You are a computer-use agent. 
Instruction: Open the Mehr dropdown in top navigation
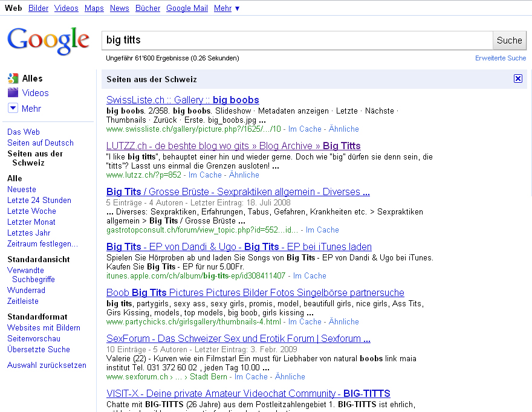(227, 8)
